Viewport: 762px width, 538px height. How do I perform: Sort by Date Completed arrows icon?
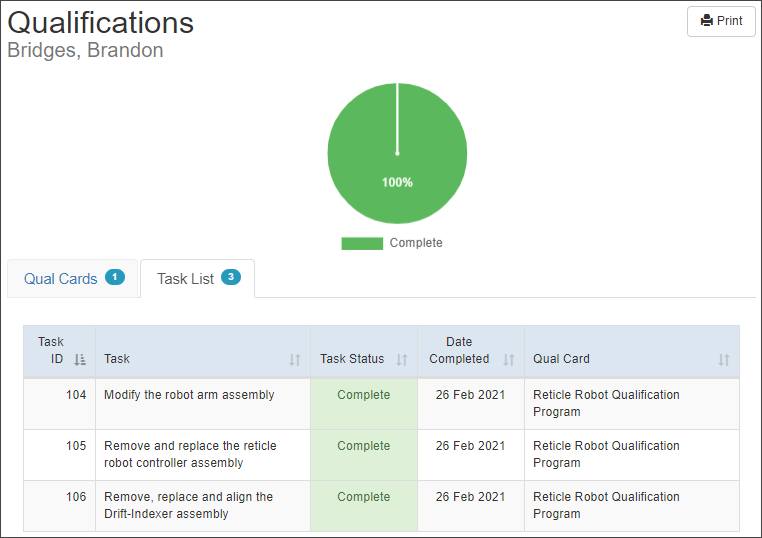[x=509, y=360]
